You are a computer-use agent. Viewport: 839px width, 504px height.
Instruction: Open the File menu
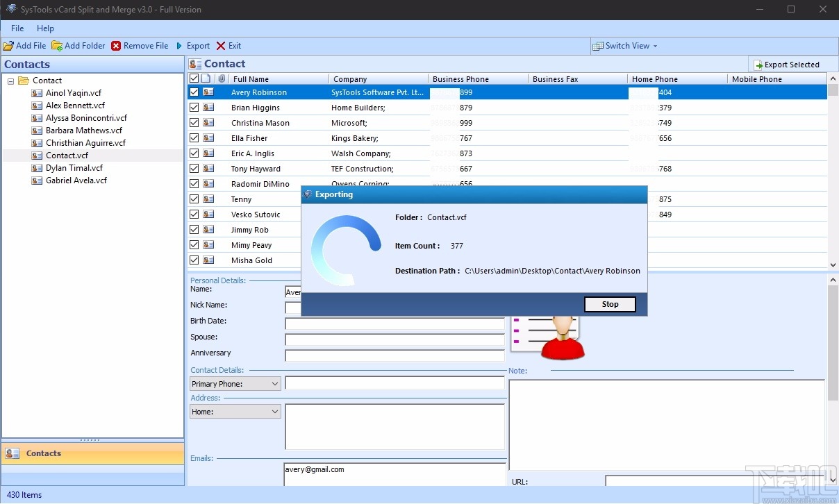point(17,28)
